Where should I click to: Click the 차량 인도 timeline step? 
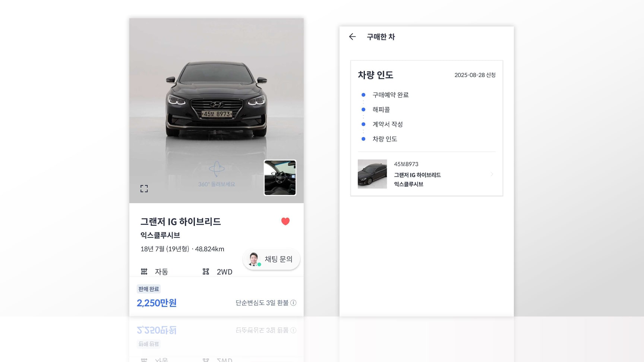click(363, 139)
